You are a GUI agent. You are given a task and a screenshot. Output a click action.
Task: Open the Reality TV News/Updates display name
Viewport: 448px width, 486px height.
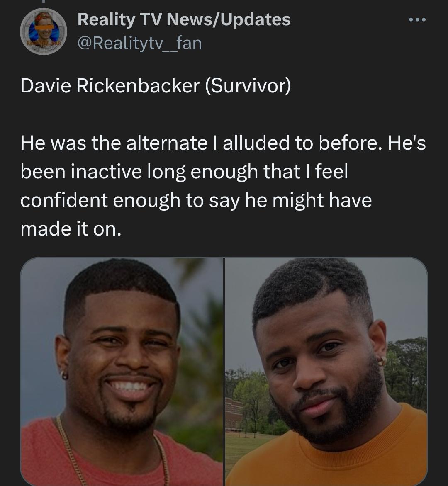coord(184,19)
